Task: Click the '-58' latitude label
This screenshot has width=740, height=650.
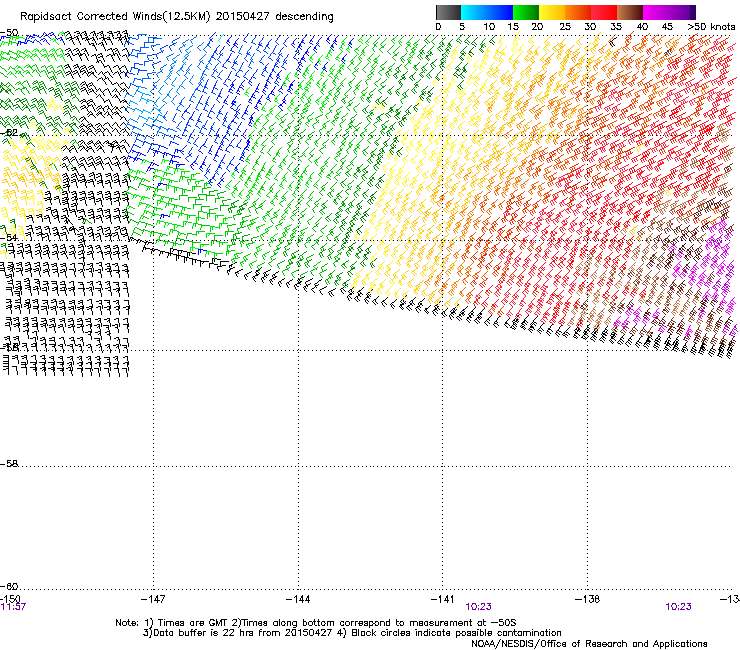Action: 9,464
